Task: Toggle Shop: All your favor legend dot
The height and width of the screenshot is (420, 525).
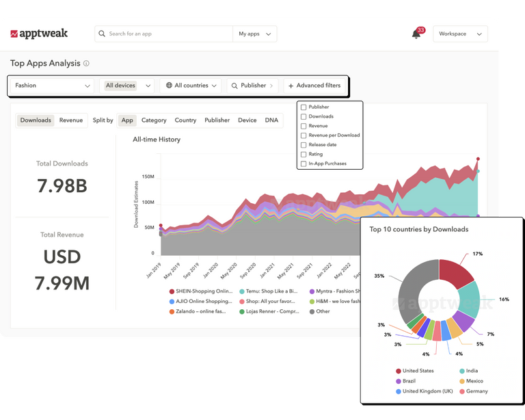Action: (242, 302)
